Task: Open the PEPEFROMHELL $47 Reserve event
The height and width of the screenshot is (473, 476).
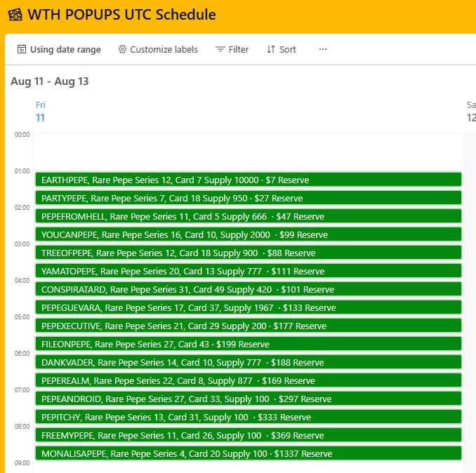Action: [x=249, y=216]
